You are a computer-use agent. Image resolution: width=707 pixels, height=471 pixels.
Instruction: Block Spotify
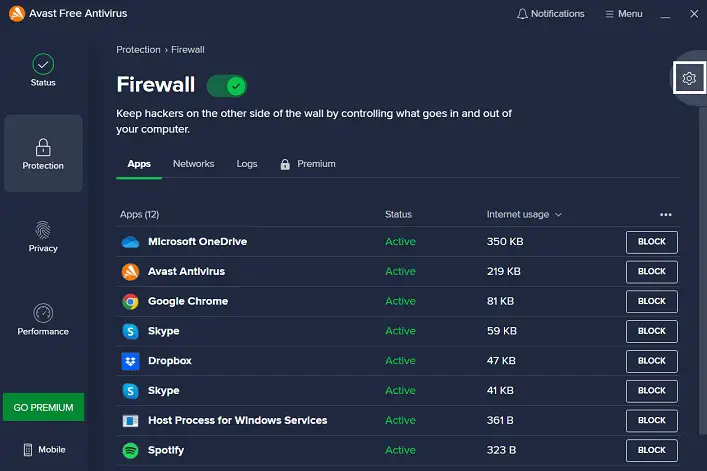652,450
